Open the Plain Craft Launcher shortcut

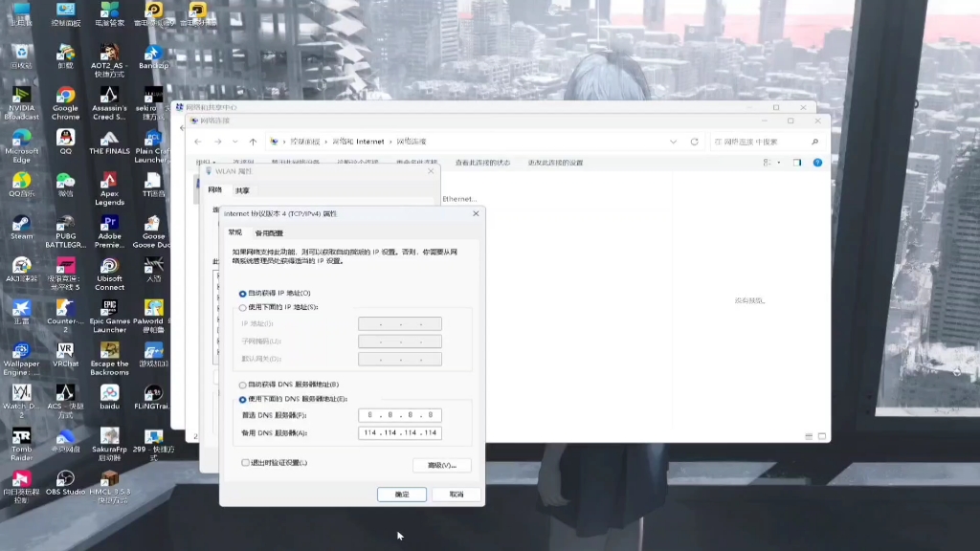pyautogui.click(x=153, y=146)
